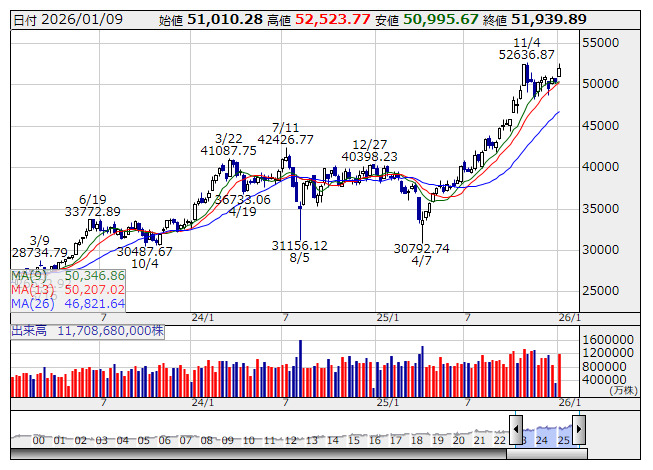
Task: Click the (万株) unit label
Action: (623, 390)
